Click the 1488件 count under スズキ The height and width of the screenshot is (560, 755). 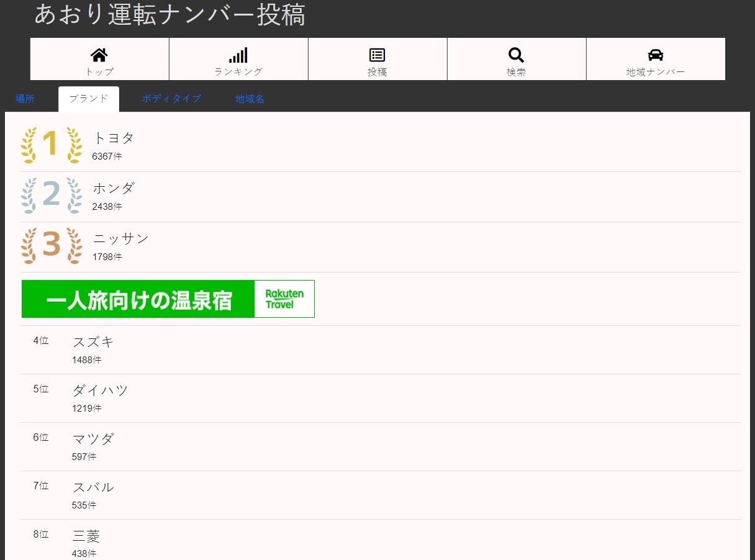point(87,360)
